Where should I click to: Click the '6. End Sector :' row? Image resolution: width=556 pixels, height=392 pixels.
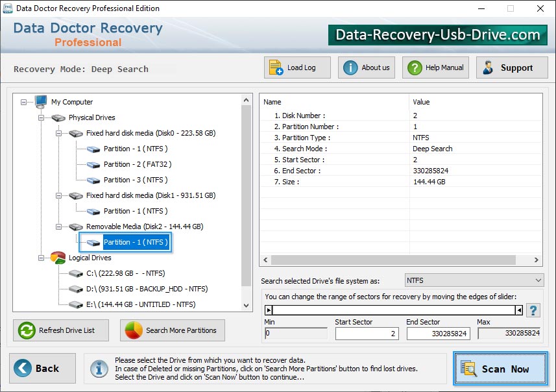click(x=401, y=171)
